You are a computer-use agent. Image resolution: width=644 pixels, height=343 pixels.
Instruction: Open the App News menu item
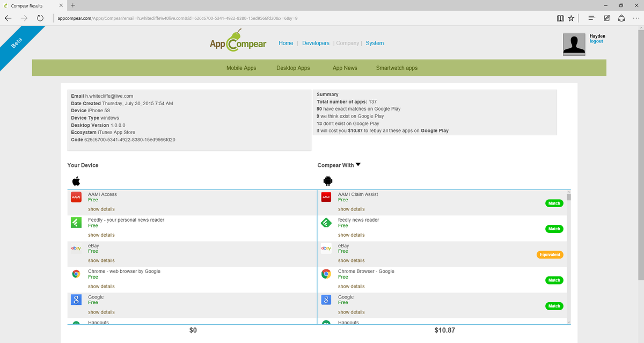coord(345,68)
